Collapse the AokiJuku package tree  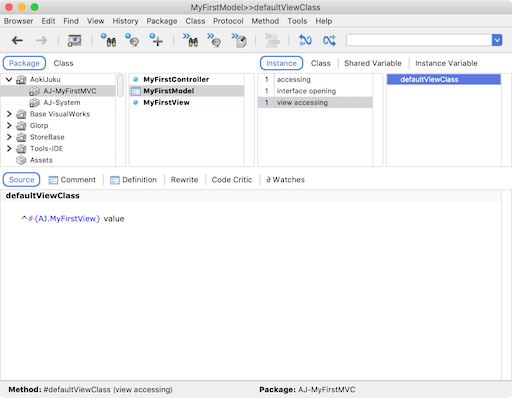point(9,79)
